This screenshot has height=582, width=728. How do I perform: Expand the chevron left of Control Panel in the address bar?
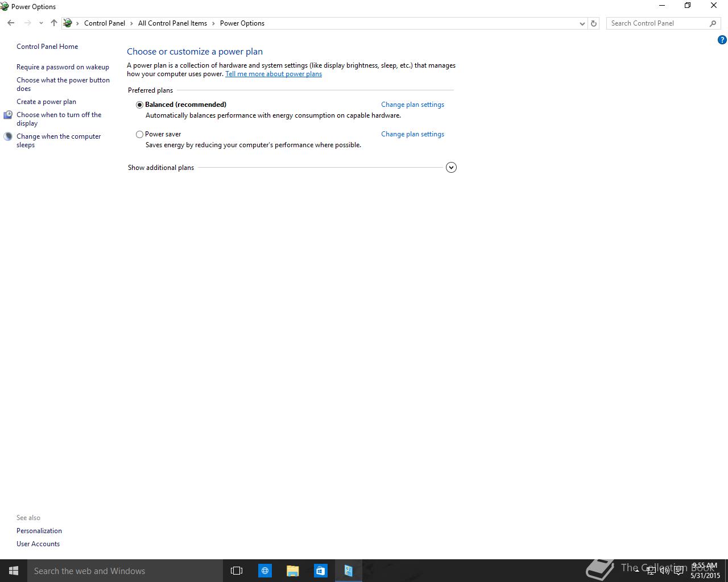click(78, 23)
